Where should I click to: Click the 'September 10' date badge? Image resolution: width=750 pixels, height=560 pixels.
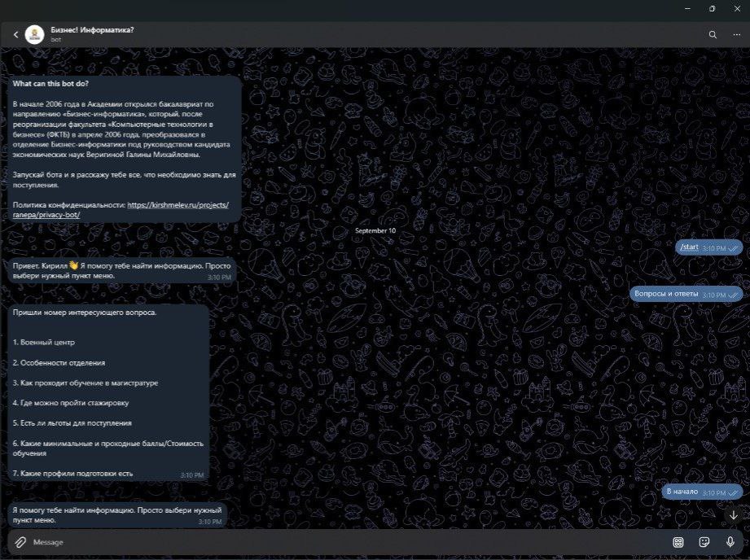tap(375, 231)
